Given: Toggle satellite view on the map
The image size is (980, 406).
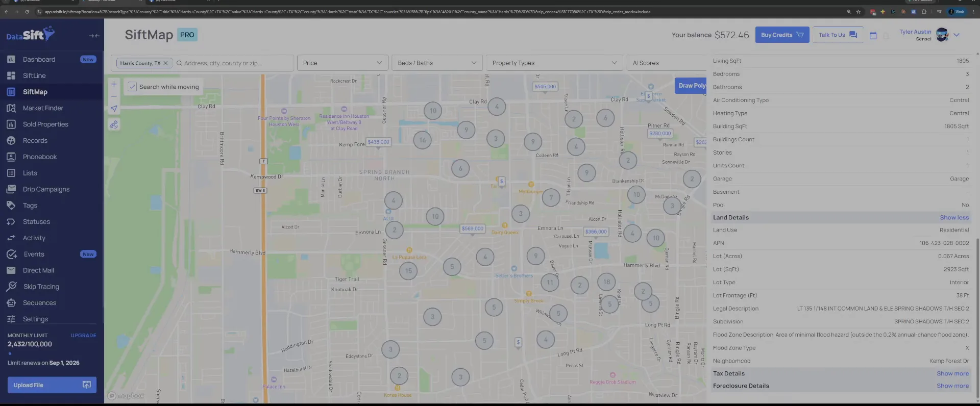Looking at the screenshot, I should pyautogui.click(x=114, y=124).
